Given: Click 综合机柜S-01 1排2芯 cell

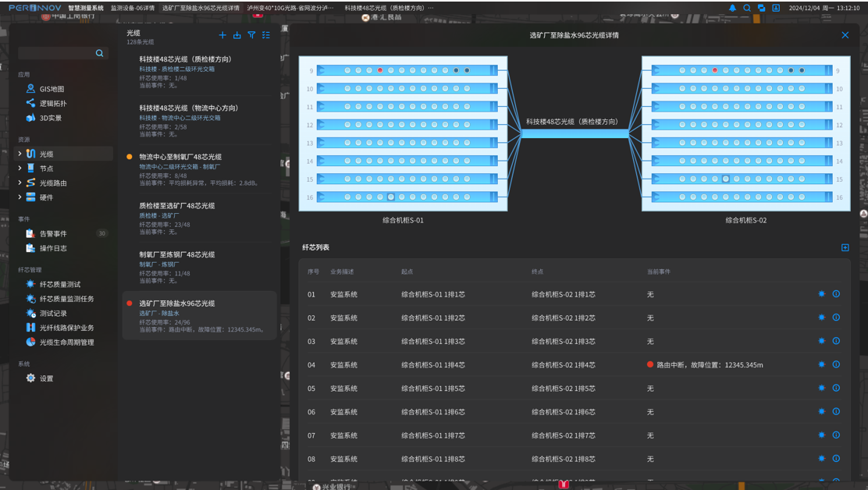Looking at the screenshot, I should click(433, 318).
